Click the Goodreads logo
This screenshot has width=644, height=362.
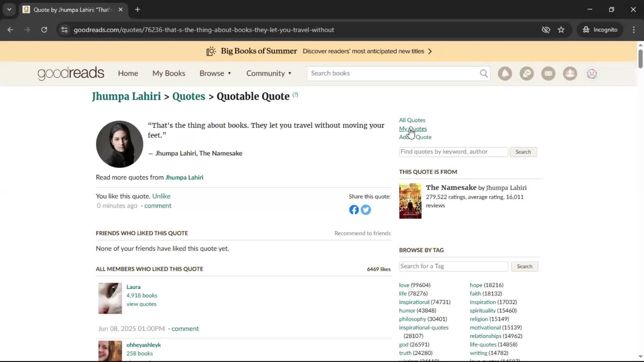coord(71,73)
